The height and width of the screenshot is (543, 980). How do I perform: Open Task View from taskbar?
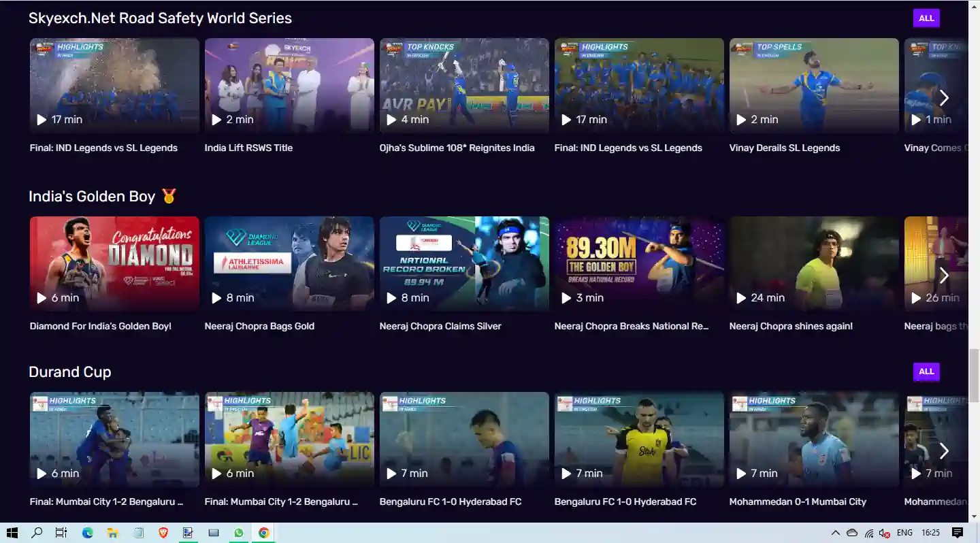(x=61, y=533)
